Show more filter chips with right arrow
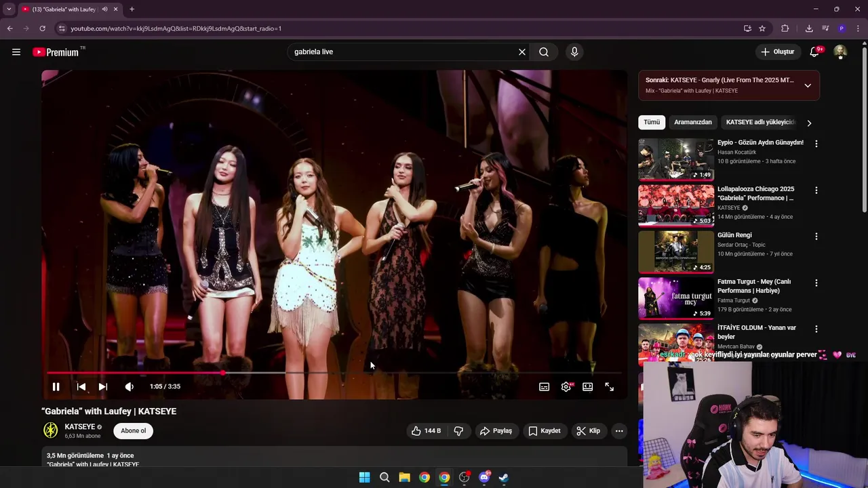The image size is (868, 488). 809,123
